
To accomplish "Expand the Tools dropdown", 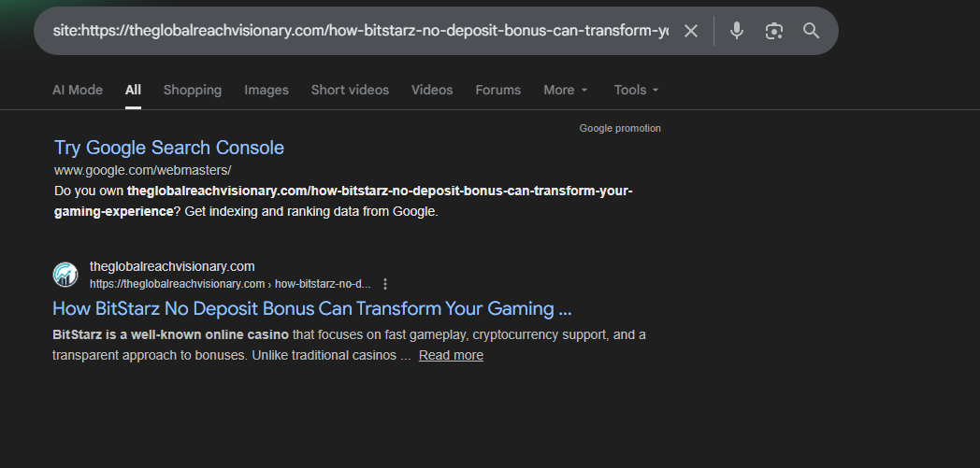I will (x=636, y=90).
